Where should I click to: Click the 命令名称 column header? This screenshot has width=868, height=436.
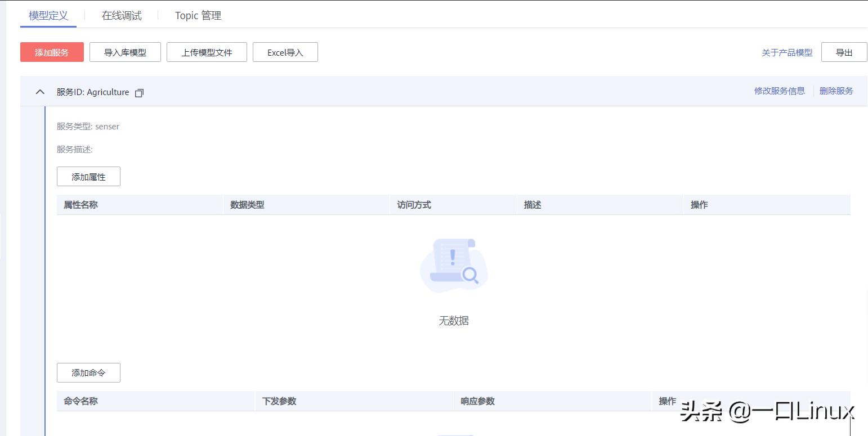(80, 401)
